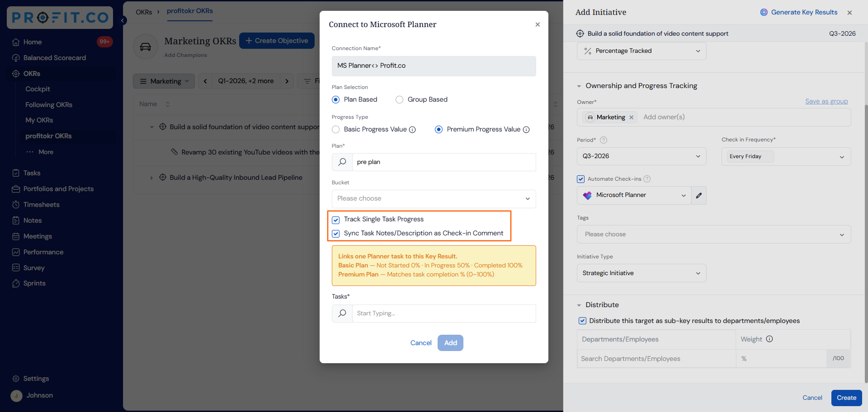Click Generate Key Results
Screen dimensions: 868x412
[x=799, y=12]
